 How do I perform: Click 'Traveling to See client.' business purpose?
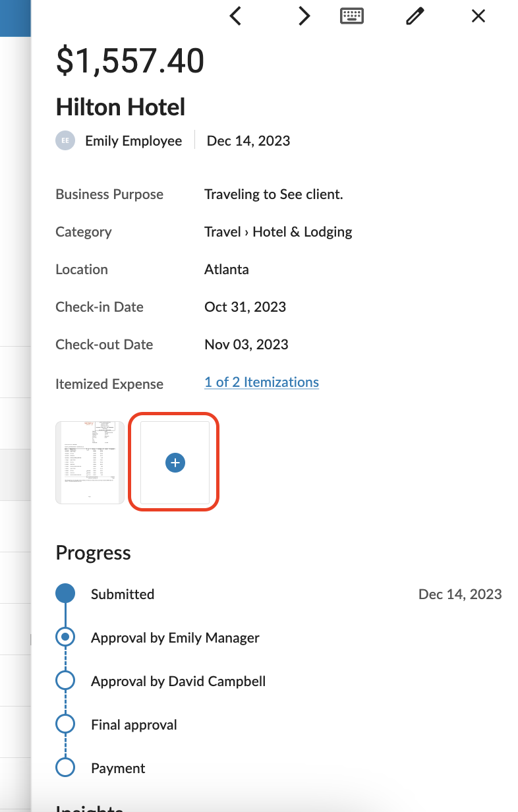273,194
